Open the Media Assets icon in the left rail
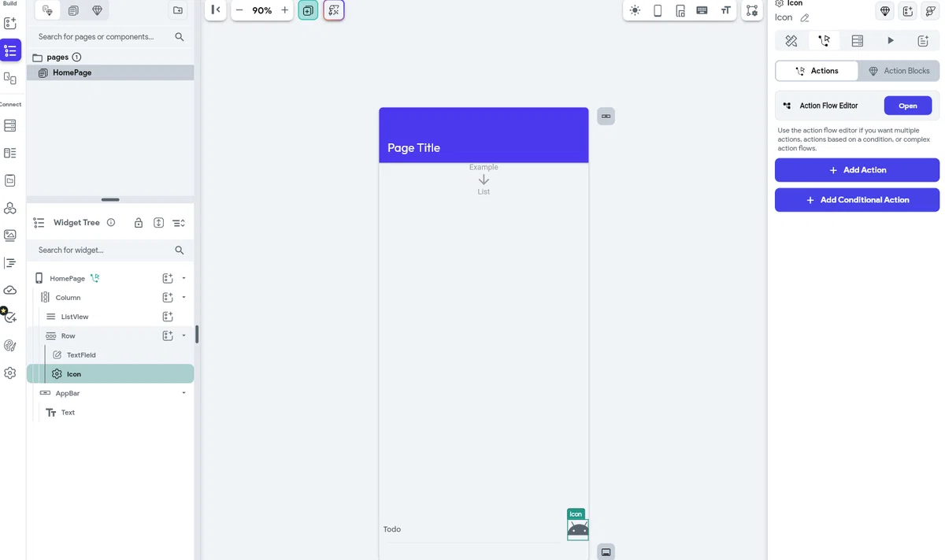 tap(10, 235)
